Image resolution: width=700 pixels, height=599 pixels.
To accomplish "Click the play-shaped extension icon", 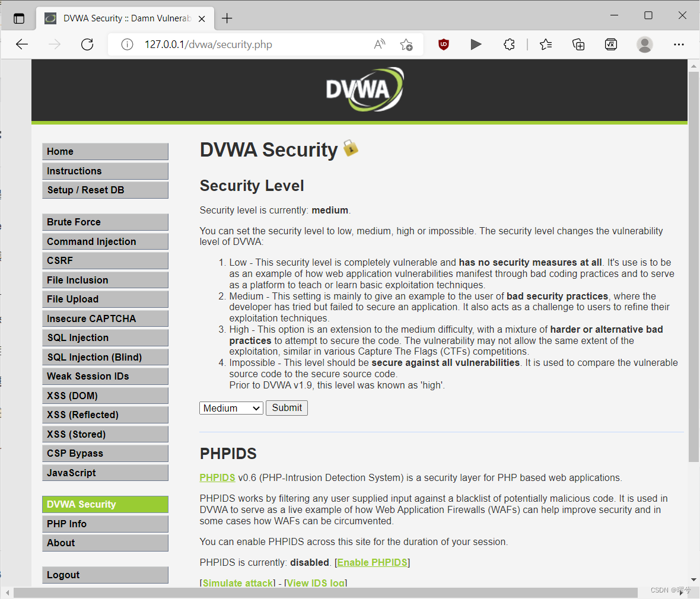I will point(476,44).
